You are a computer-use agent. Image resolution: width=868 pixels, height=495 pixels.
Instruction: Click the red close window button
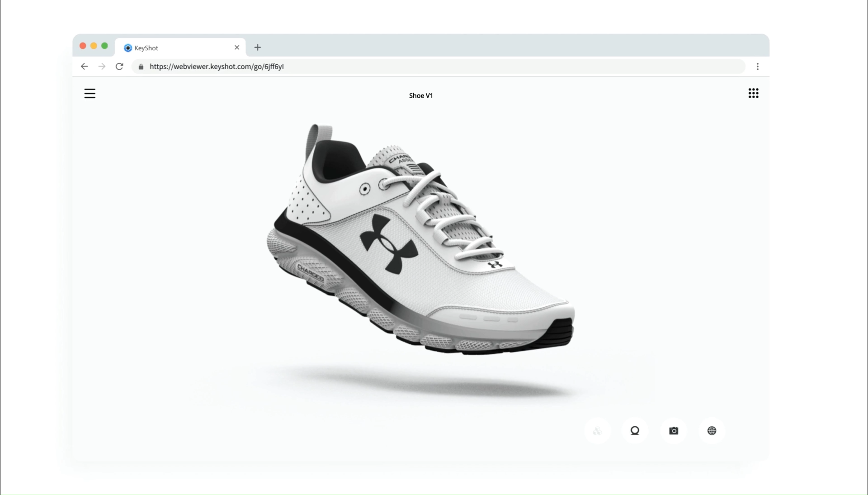coord(83,46)
